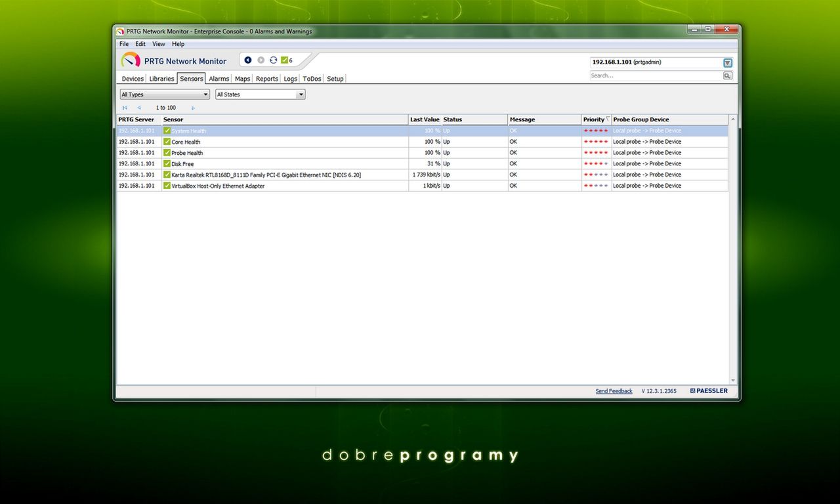Click the sensor list scroll-up arrow
The image size is (840, 504).
coord(733,119)
